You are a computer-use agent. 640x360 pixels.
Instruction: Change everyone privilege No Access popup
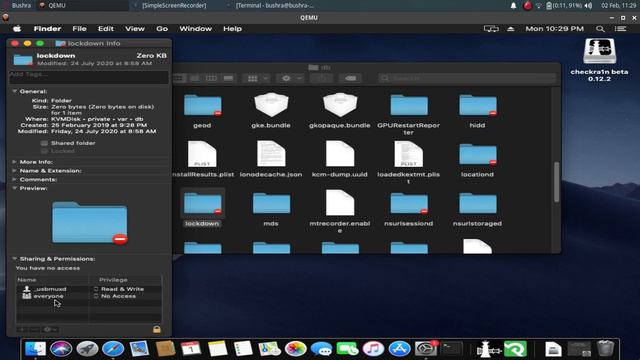(x=116, y=296)
